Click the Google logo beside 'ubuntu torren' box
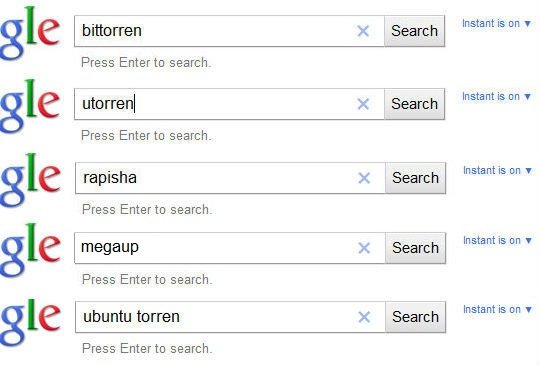539x365 pixels. point(30,322)
